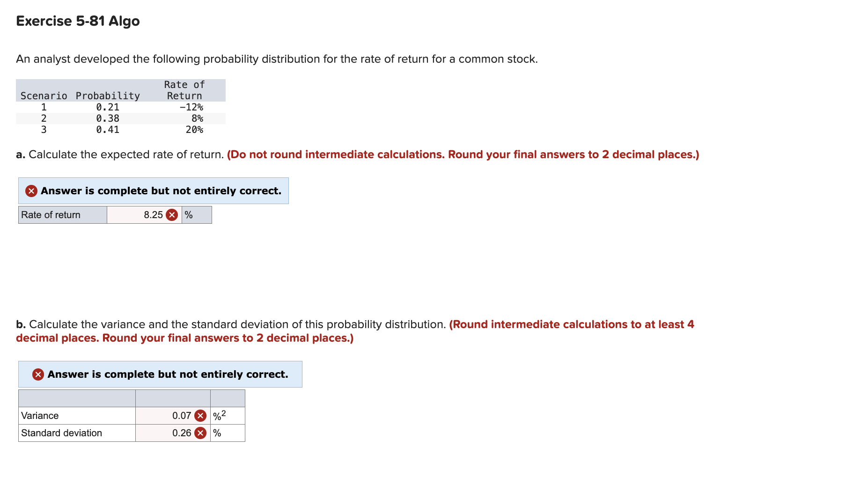868x484 pixels.
Task: Click the red X icon beside 8.25
Action: click(171, 214)
